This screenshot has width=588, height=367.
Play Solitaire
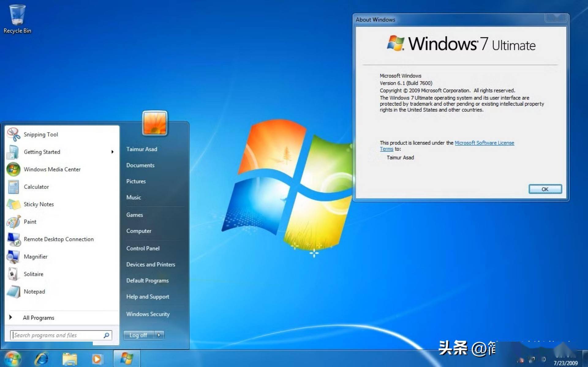(33, 274)
